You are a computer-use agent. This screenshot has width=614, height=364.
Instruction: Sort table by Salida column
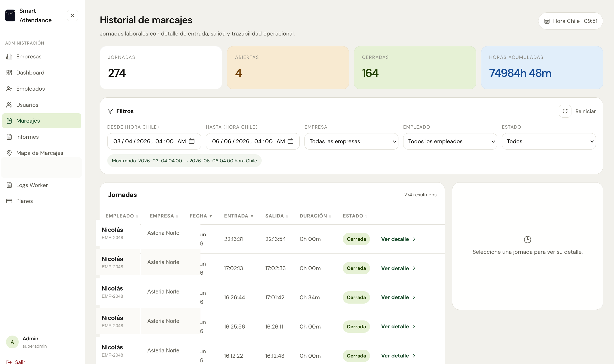(x=277, y=216)
